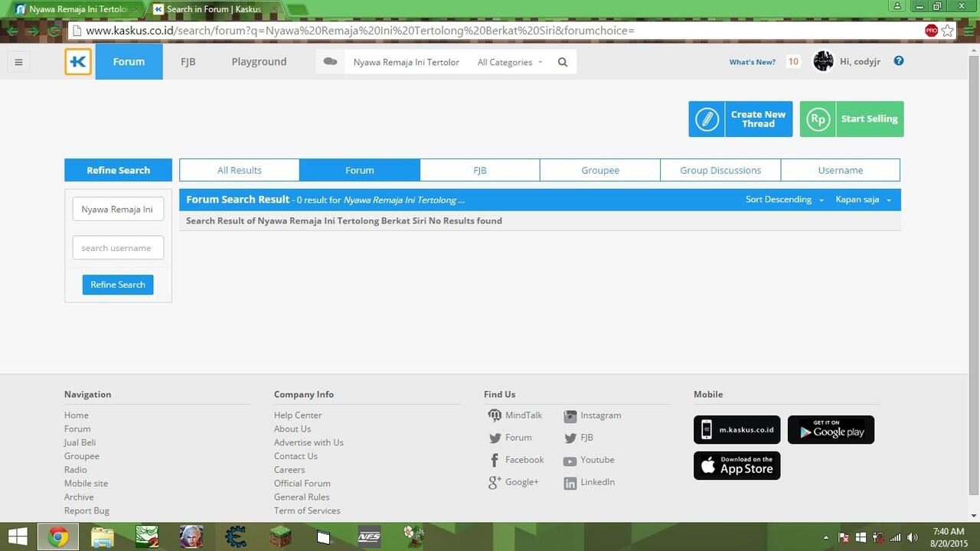Image resolution: width=980 pixels, height=551 pixels.
Task: Focus the search username input field
Action: (118, 248)
